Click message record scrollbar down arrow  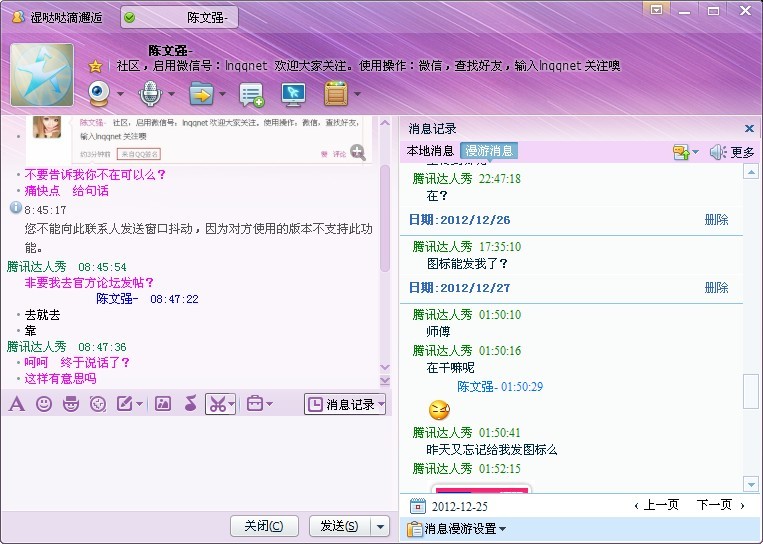(x=751, y=484)
